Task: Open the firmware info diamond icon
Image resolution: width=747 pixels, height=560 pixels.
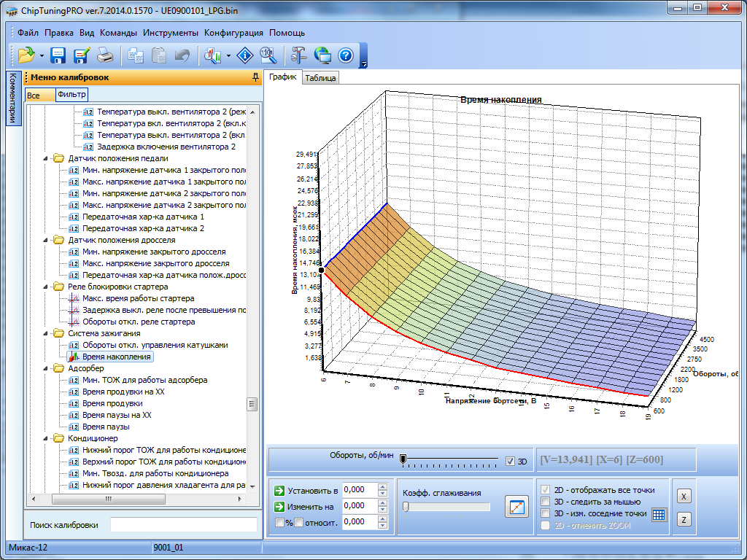Action: click(x=246, y=55)
